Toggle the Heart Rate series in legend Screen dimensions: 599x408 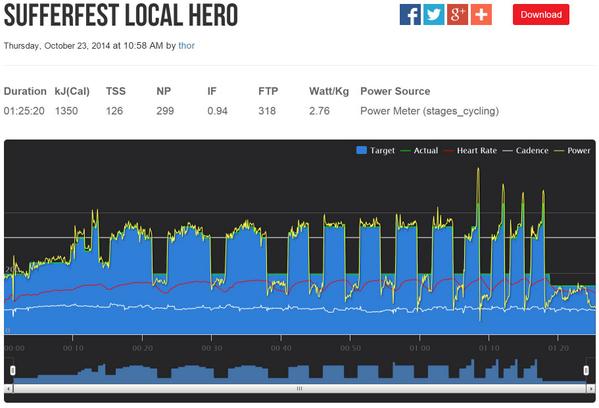pyautogui.click(x=471, y=151)
